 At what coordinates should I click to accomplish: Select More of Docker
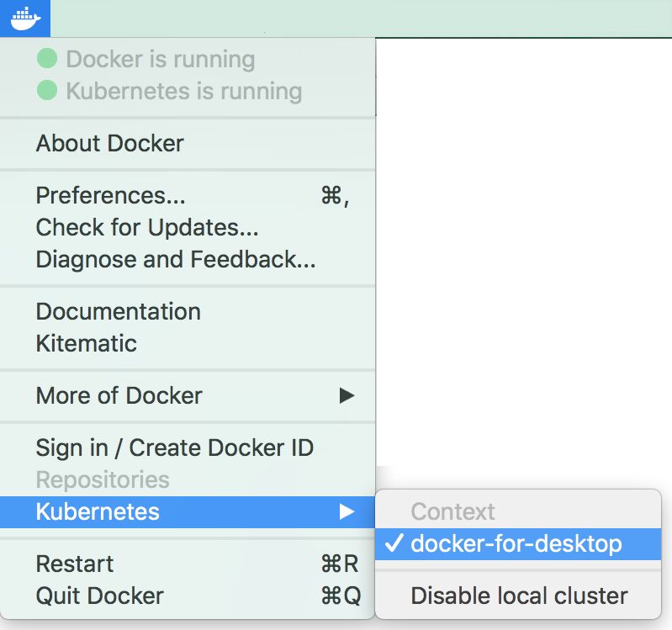point(188,395)
